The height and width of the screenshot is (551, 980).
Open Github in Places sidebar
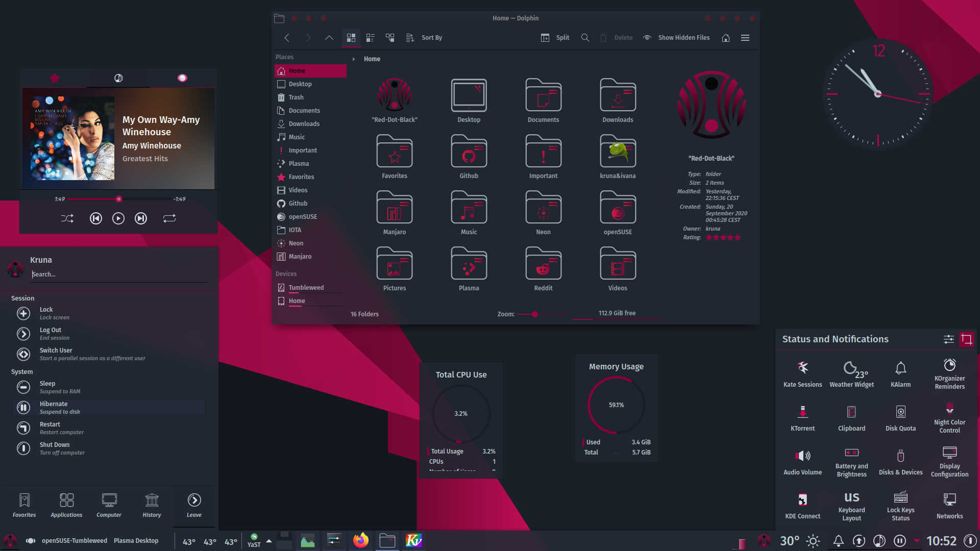pyautogui.click(x=310, y=204)
